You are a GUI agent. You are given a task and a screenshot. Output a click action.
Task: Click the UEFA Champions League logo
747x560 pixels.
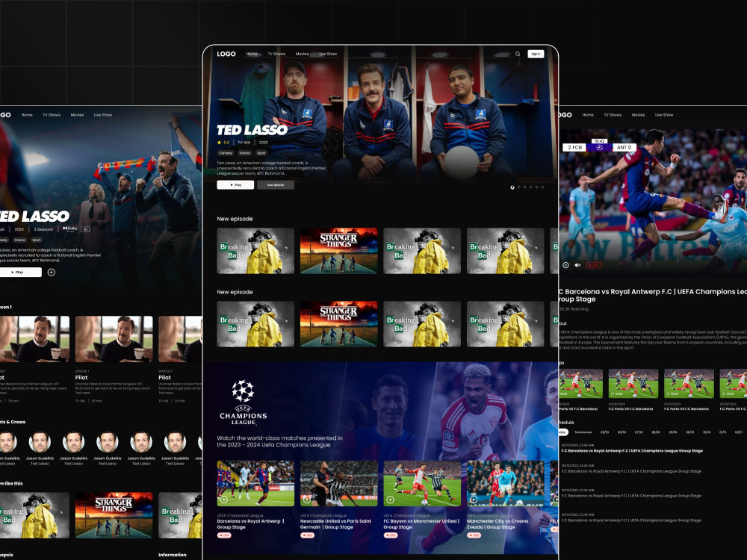point(243,403)
